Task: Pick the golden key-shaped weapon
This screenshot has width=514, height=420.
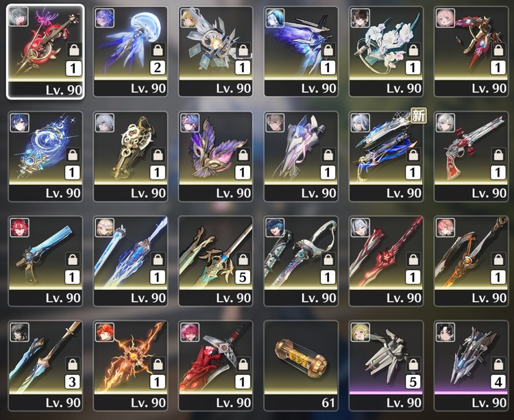Action: pos(130,156)
